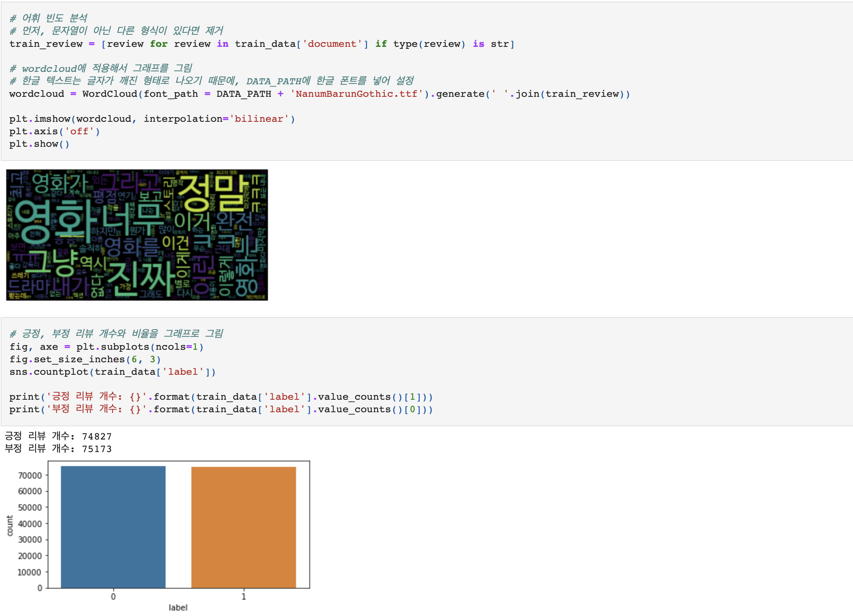
Task: Click the orange bar for label 1
Action: 243,527
